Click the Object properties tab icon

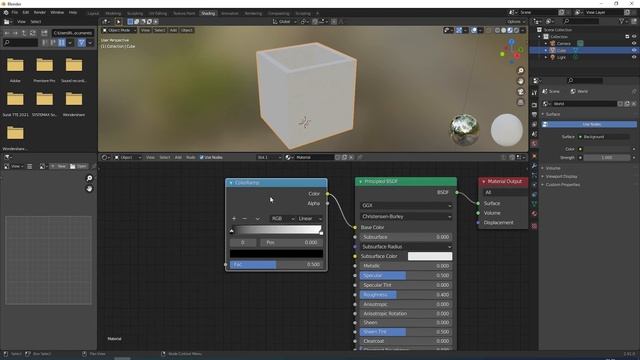pyautogui.click(x=534, y=156)
